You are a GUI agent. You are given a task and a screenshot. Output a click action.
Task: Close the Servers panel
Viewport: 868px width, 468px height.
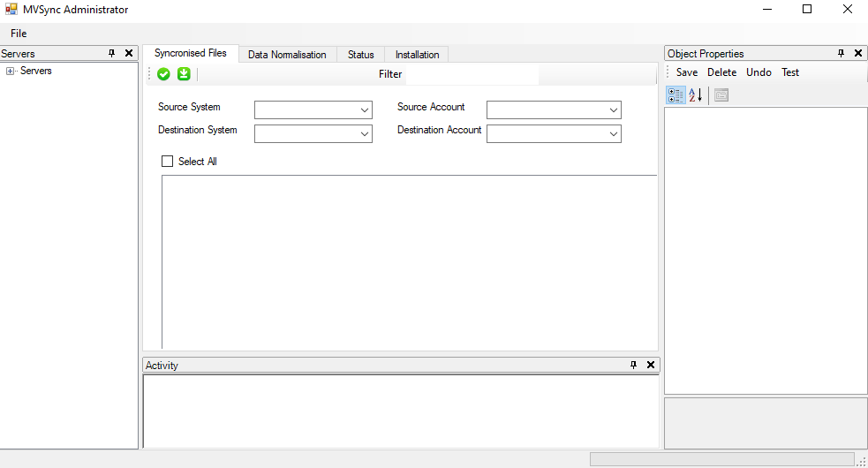[x=129, y=53]
